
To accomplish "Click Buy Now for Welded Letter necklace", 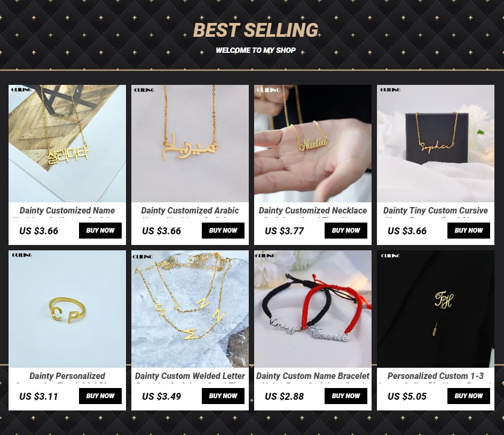I will [x=223, y=396].
